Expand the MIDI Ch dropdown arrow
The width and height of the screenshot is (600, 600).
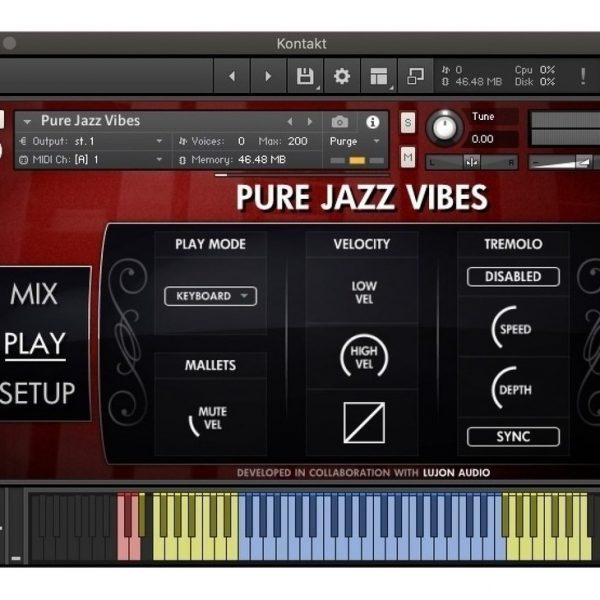(x=159, y=160)
